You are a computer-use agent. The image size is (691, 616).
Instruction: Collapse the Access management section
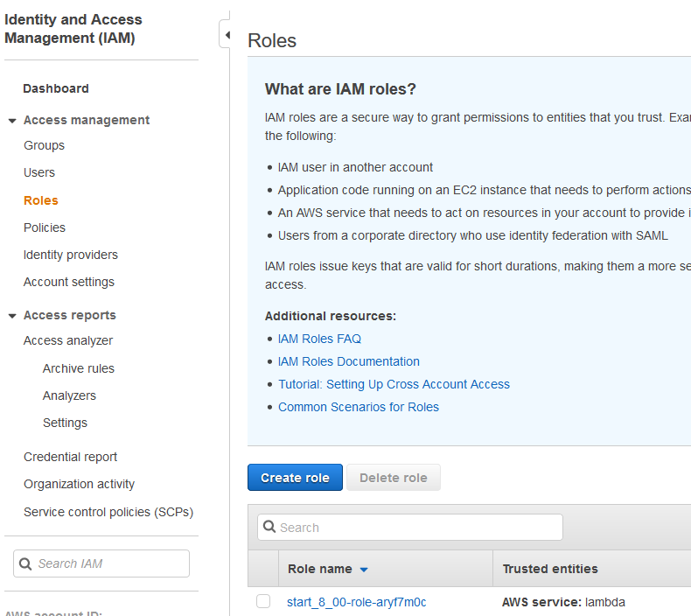12,121
